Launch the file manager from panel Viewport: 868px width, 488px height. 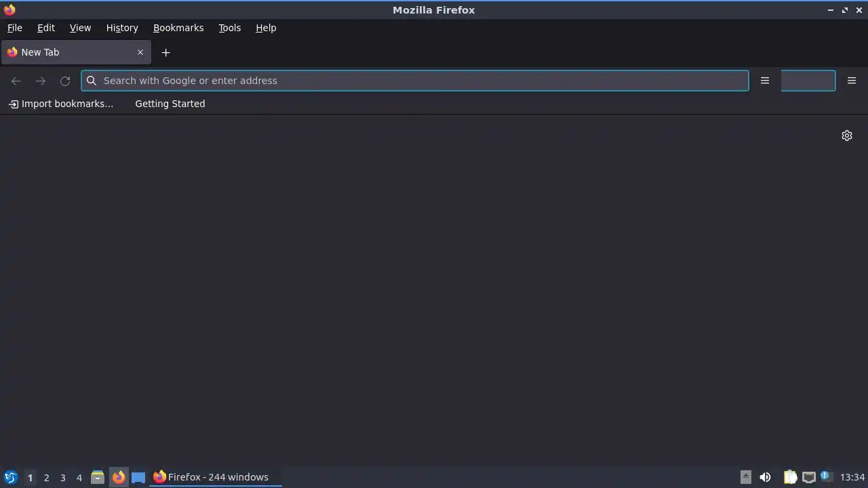click(x=98, y=477)
